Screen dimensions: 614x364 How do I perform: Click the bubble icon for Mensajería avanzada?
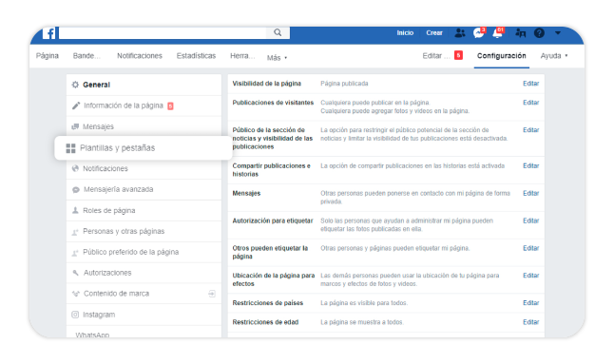click(x=76, y=189)
